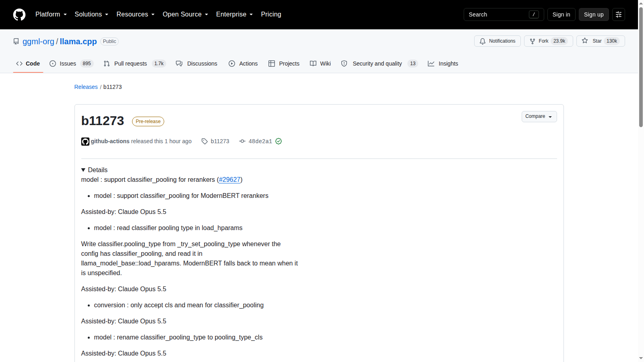Click the Pricing link

271,14
